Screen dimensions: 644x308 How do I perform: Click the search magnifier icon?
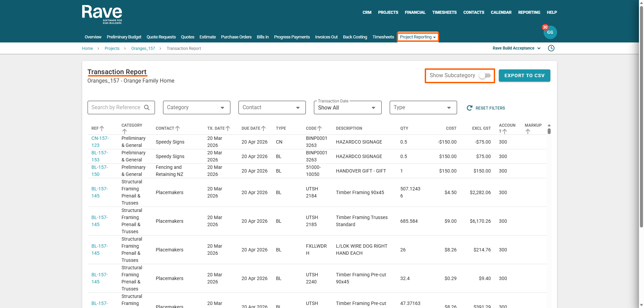[147, 107]
